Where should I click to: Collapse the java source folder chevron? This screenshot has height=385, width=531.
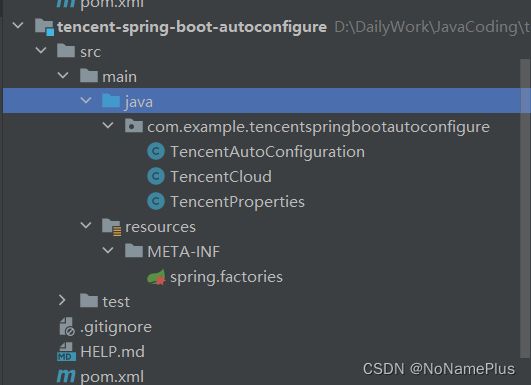click(86, 101)
